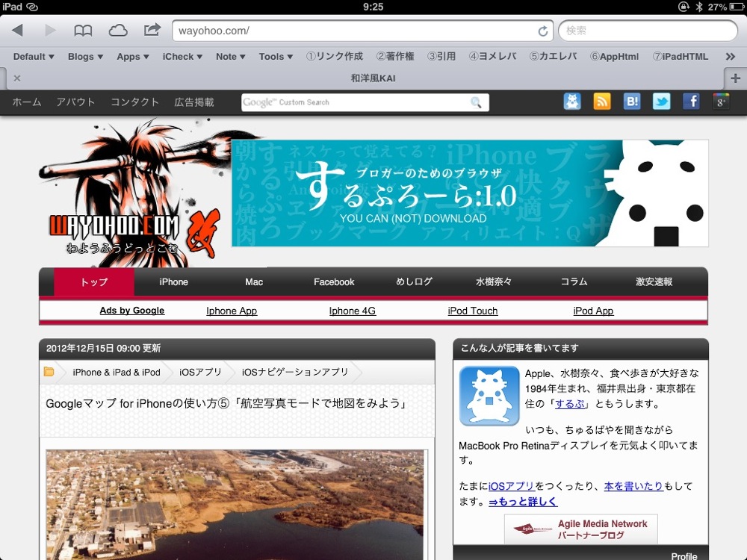Run the ⑦iPadHTML bookmarklet

click(x=680, y=57)
